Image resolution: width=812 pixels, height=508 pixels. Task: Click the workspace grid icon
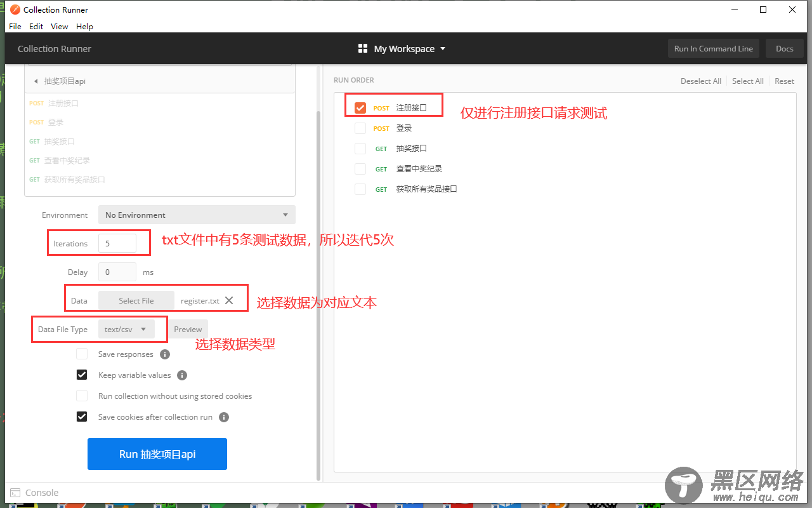pos(363,49)
